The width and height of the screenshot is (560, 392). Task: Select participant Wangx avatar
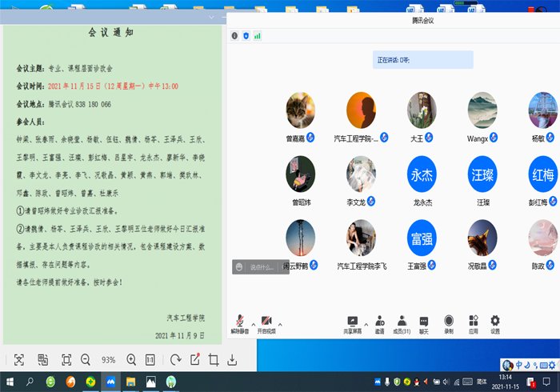(x=482, y=110)
